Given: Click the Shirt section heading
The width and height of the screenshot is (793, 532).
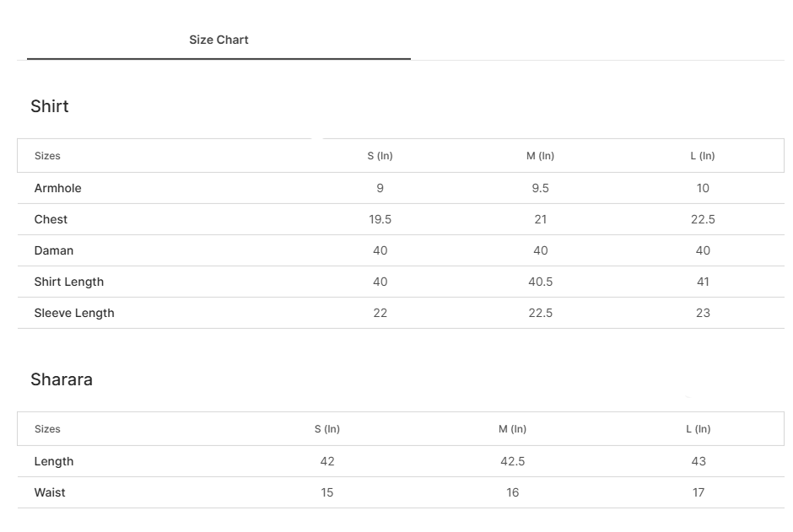Looking at the screenshot, I should 50,106.
